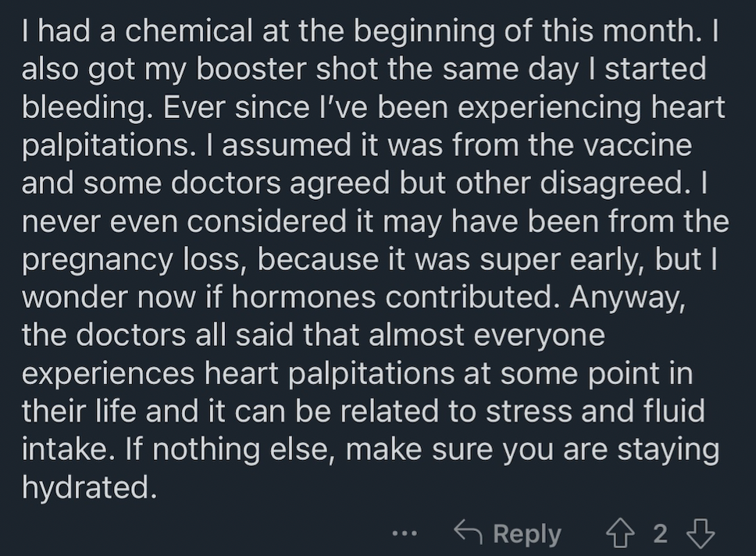756x556 pixels.
Task: Click the words "stress and fluid" in the comment
Action: (x=595, y=412)
